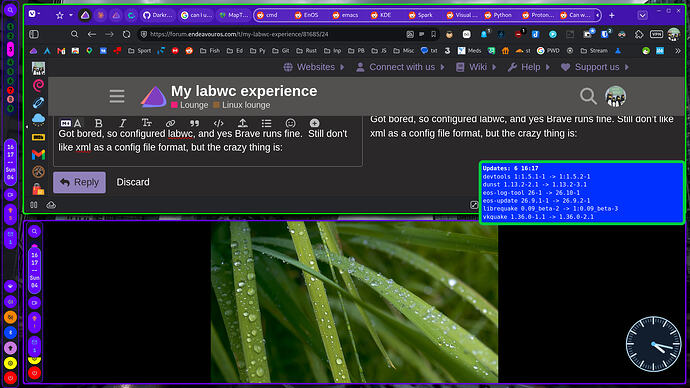Image resolution: width=690 pixels, height=388 pixels.
Task: Go back to previous page
Action: click(92, 34)
